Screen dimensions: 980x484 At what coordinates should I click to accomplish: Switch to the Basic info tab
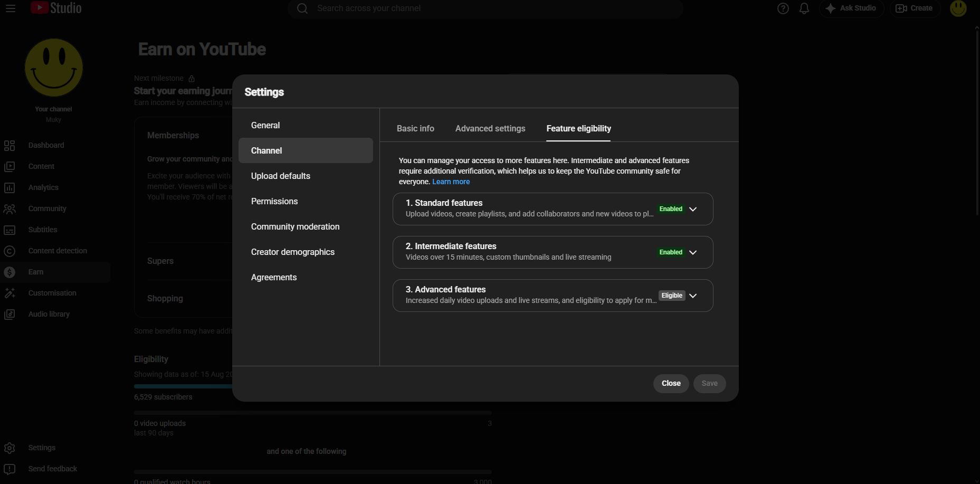[x=415, y=128]
